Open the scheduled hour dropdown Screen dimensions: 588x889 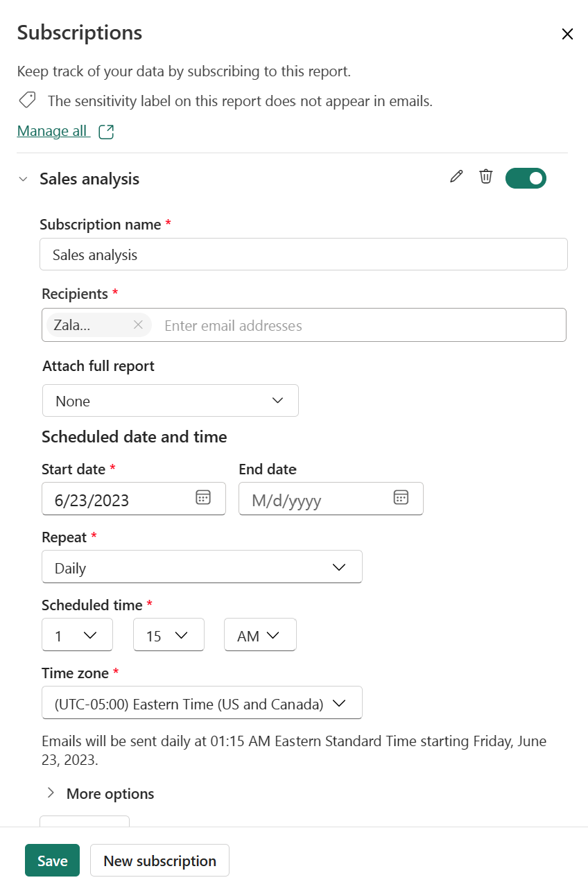point(77,635)
